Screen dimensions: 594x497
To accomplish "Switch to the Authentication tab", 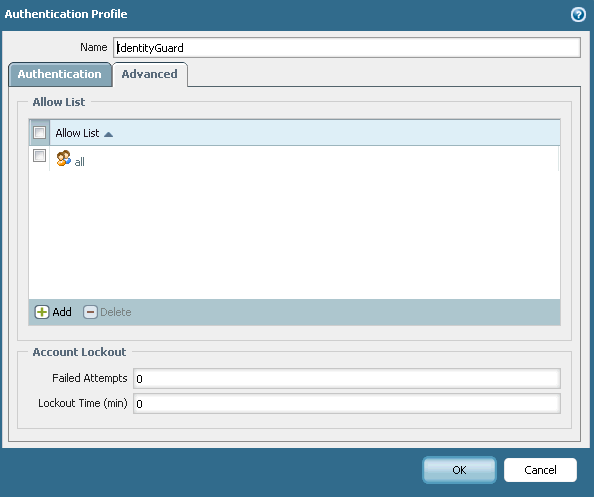I will (x=60, y=74).
